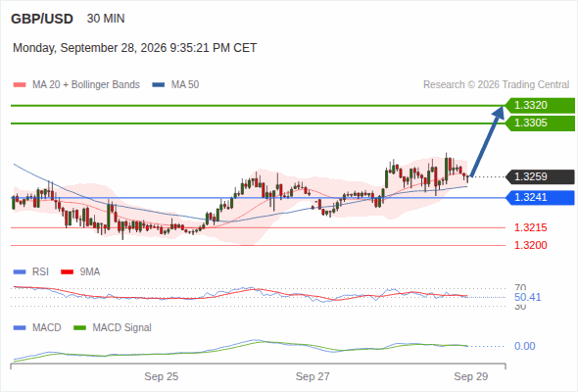Click the green MACD Signal legend marker
Image resolution: width=578 pixels, height=392 pixels.
pos(79,328)
